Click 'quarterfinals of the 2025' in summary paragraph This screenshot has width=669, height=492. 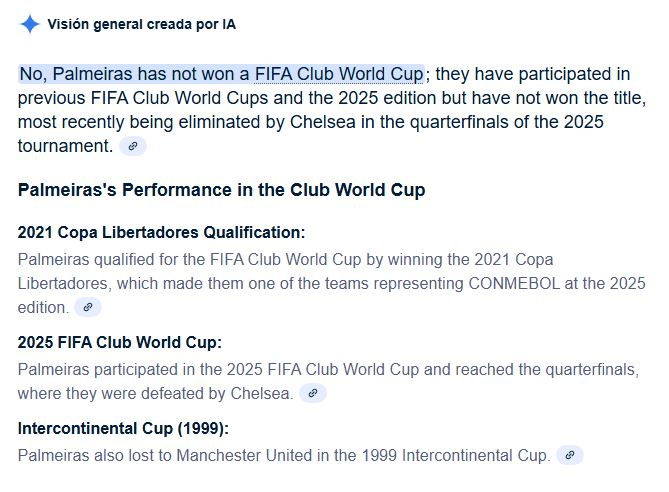click(506, 122)
